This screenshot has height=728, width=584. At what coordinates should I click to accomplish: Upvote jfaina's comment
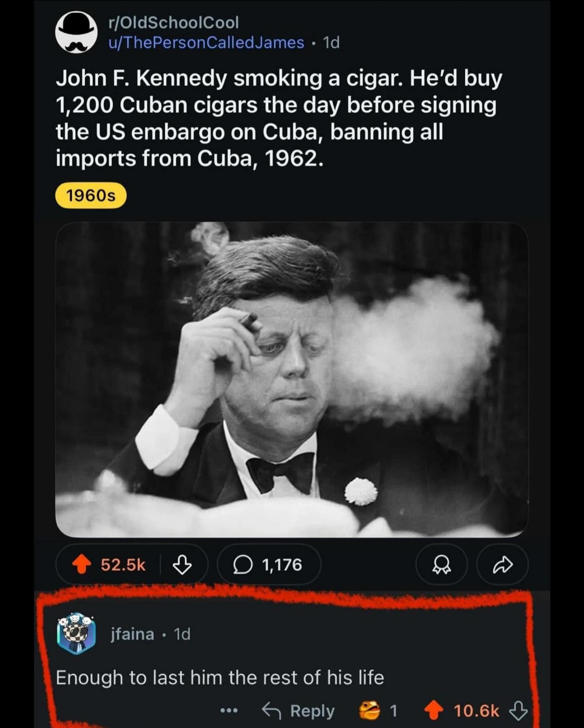(x=433, y=711)
